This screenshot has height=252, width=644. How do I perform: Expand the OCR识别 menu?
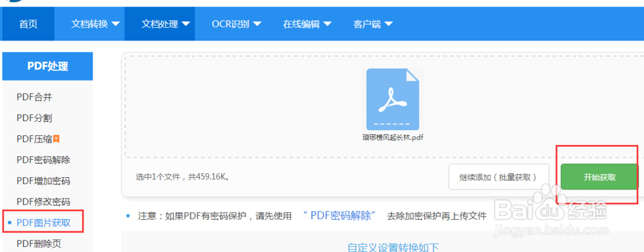coord(236,24)
